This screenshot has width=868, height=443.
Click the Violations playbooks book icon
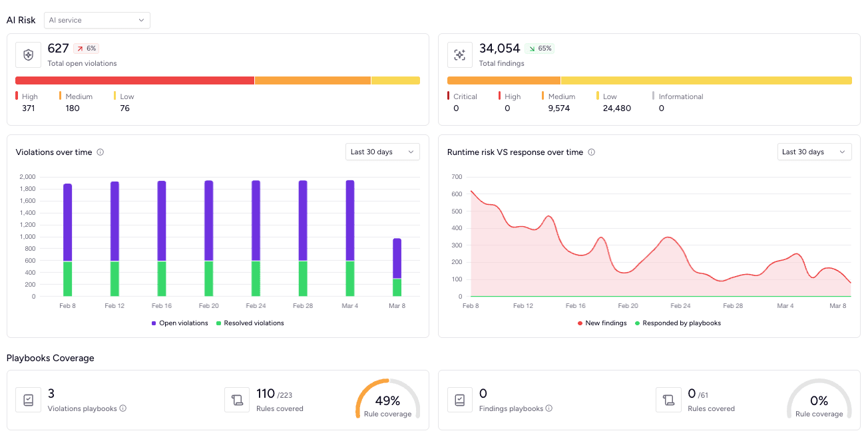(x=28, y=400)
